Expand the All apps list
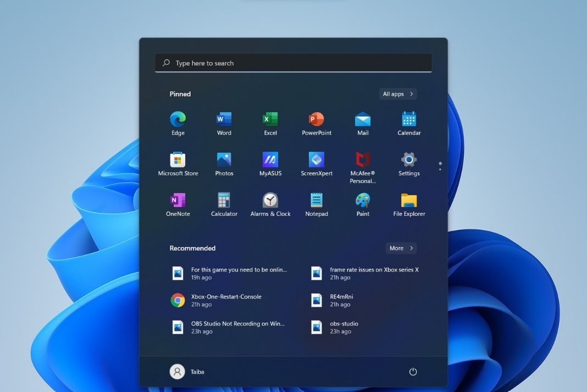Screen dimensions: 587x392 point(397,93)
